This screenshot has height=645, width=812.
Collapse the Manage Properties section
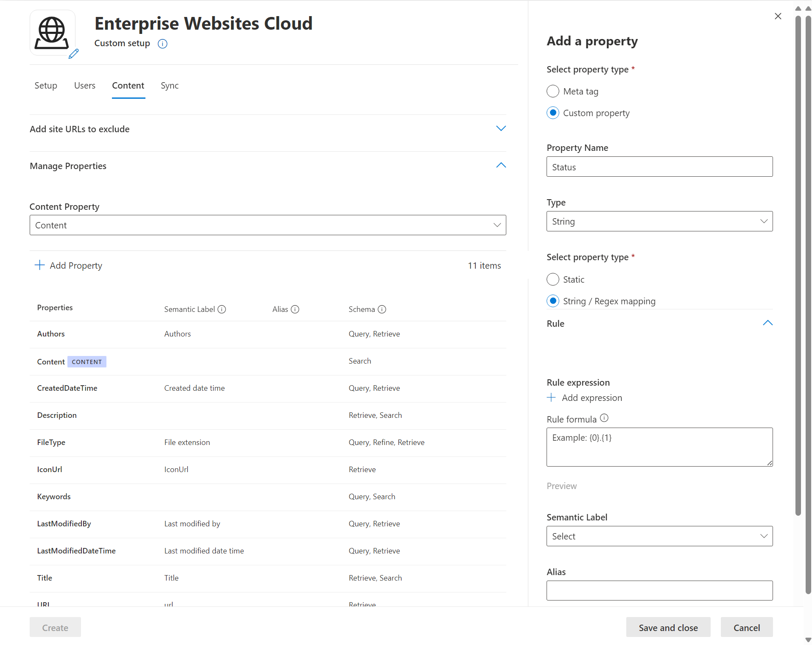pyautogui.click(x=501, y=165)
